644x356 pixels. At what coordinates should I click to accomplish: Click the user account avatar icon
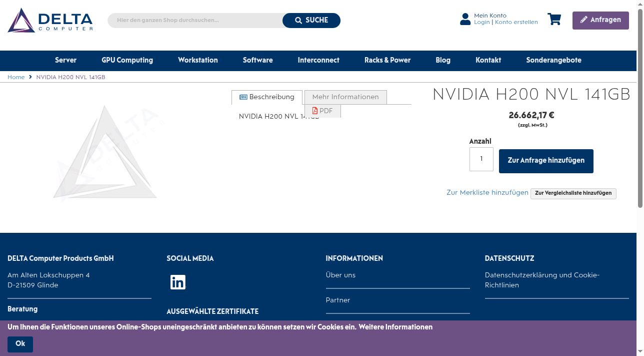pyautogui.click(x=465, y=19)
